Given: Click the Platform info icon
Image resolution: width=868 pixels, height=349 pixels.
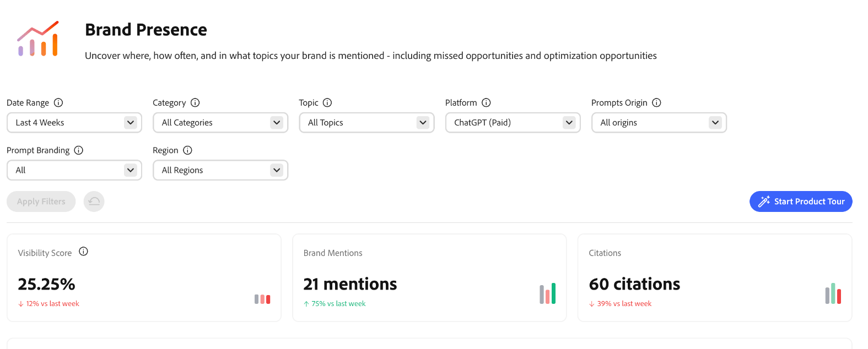Looking at the screenshot, I should coord(486,102).
